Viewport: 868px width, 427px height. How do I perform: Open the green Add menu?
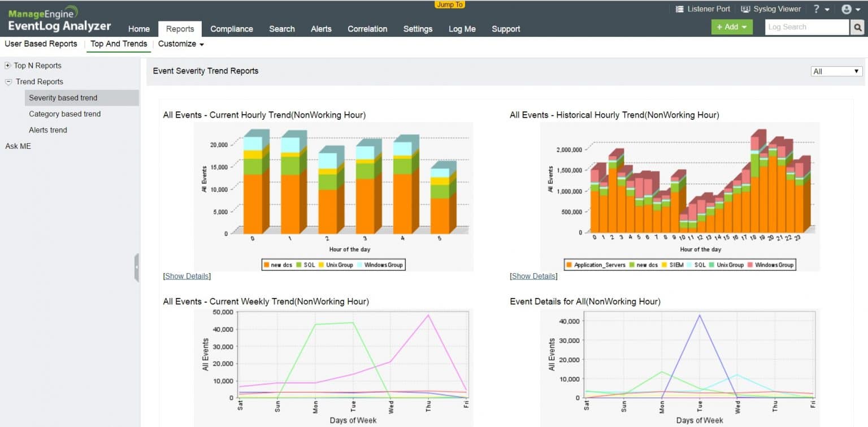tap(731, 27)
